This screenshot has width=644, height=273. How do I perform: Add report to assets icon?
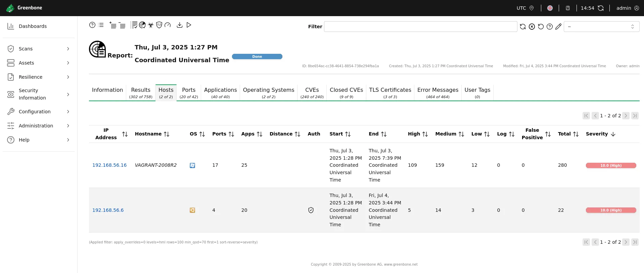click(x=113, y=25)
